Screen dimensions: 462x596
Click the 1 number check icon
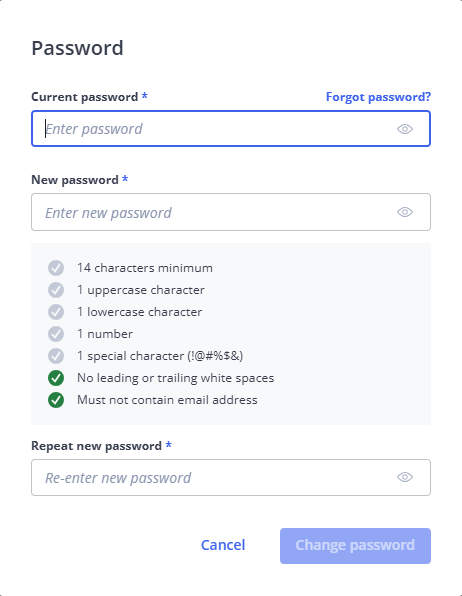click(x=56, y=334)
